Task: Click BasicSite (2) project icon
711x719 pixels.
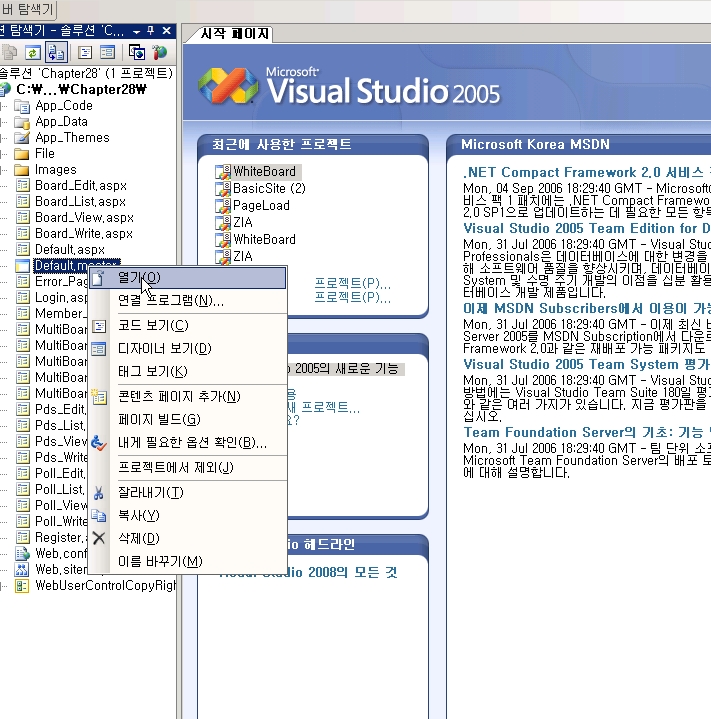Action: pyautogui.click(x=223, y=189)
